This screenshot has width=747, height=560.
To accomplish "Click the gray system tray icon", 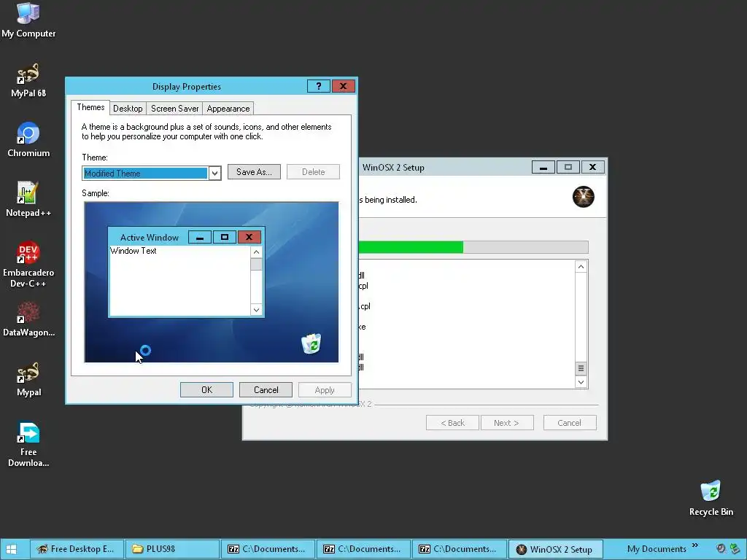I will tap(721, 549).
